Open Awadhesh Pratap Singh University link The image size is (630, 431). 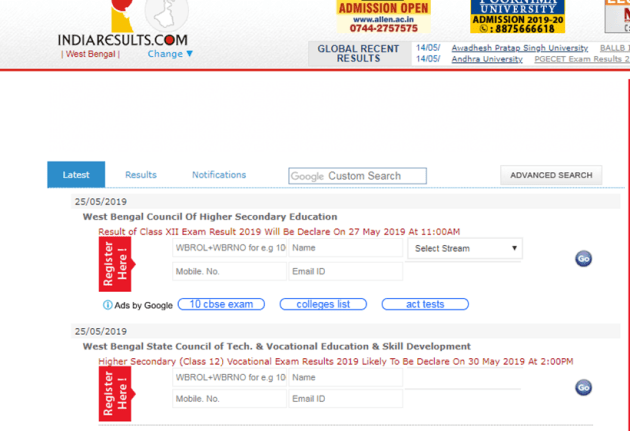519,48
